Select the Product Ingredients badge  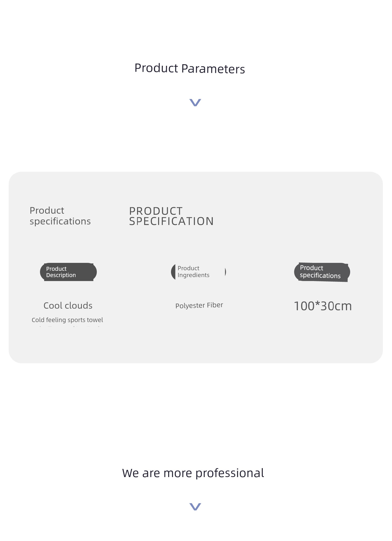tap(198, 272)
